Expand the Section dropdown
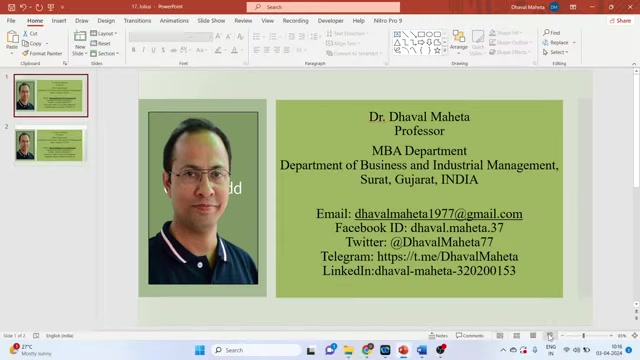Image resolution: width=640 pixels, height=360 pixels. (x=104, y=53)
